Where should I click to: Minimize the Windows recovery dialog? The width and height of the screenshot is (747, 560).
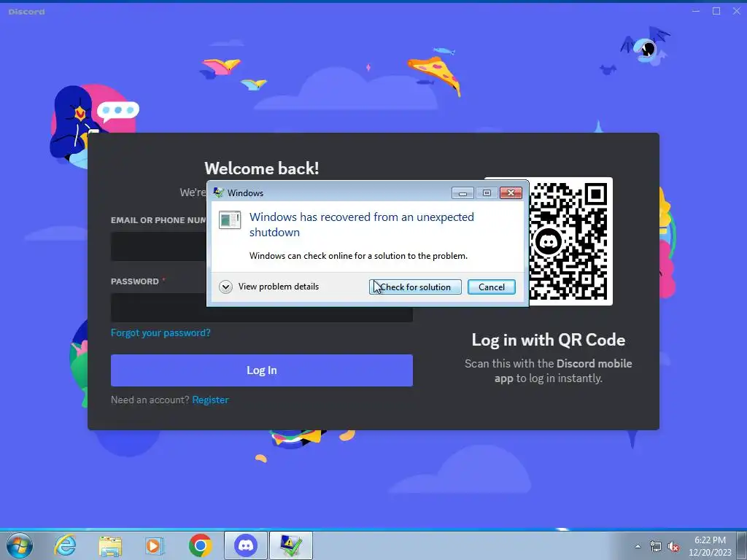tap(462, 192)
